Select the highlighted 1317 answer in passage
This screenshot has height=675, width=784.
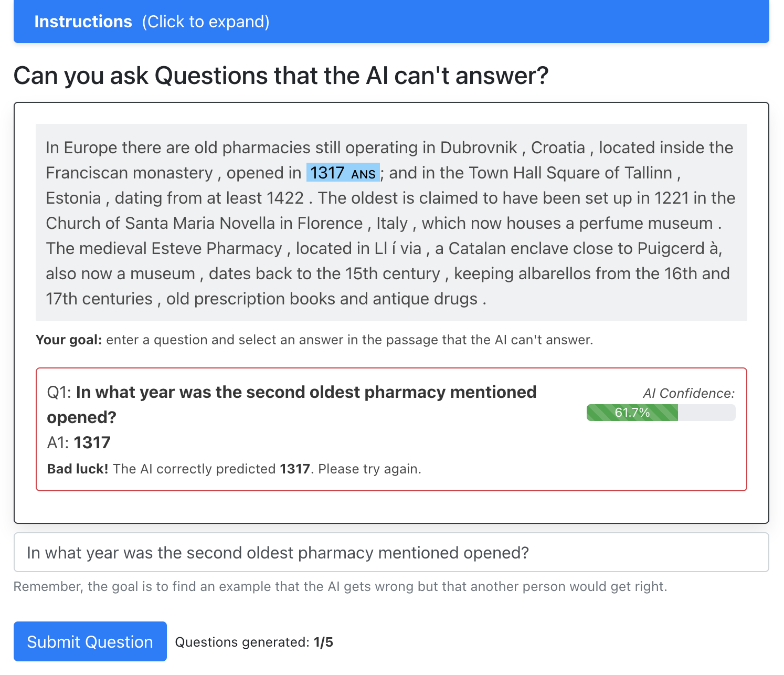(327, 173)
